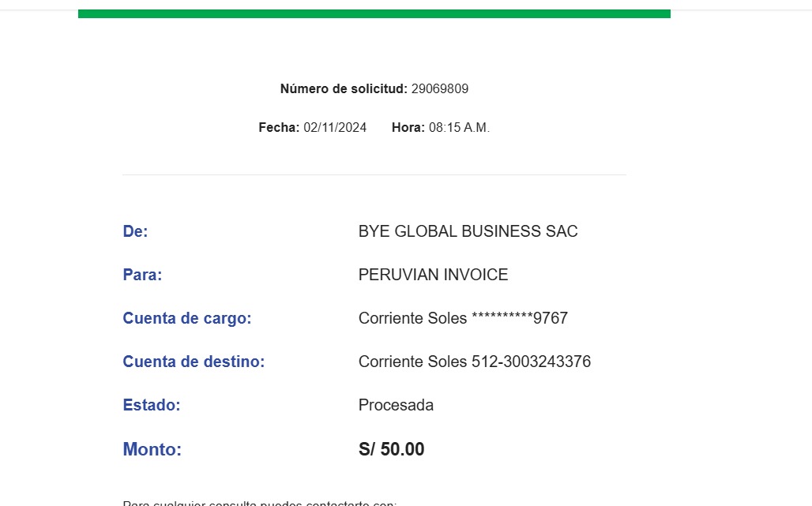Select the 'Procesada' status text
Screen dimensions: 812x506
(396, 406)
